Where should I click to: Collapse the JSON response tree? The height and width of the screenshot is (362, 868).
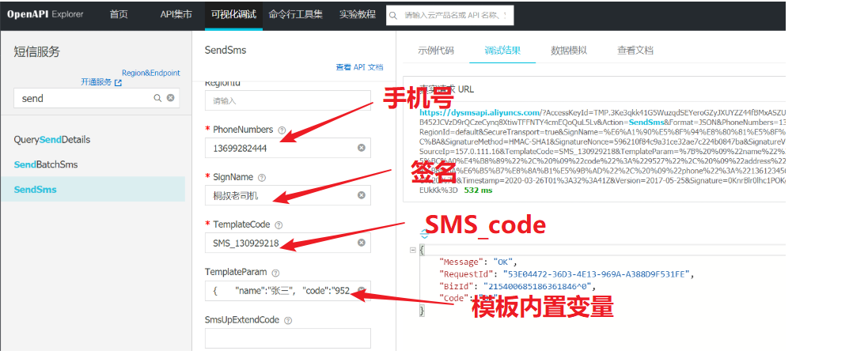412,251
